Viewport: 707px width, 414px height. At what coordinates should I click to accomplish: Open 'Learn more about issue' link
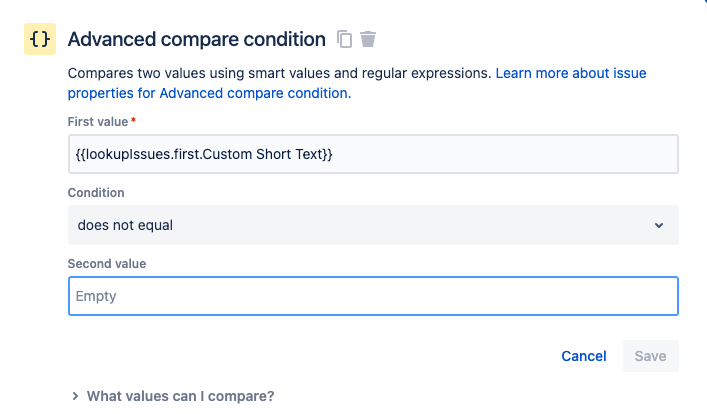571,73
